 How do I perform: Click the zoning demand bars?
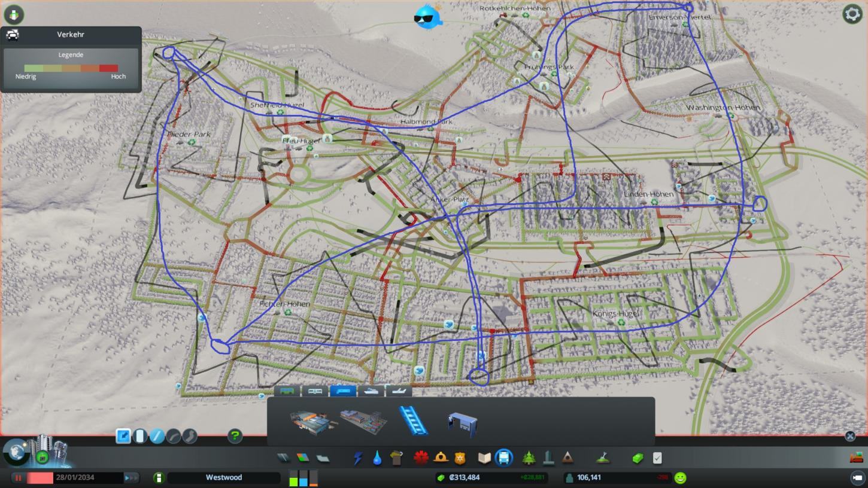[x=304, y=478]
